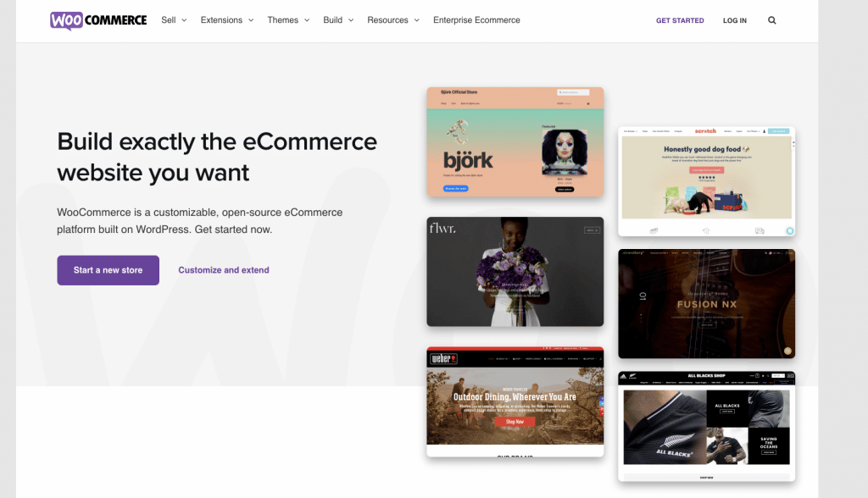Viewport: 868px width, 498px height.
Task: Expand the Resources dropdown
Action: coord(387,19)
